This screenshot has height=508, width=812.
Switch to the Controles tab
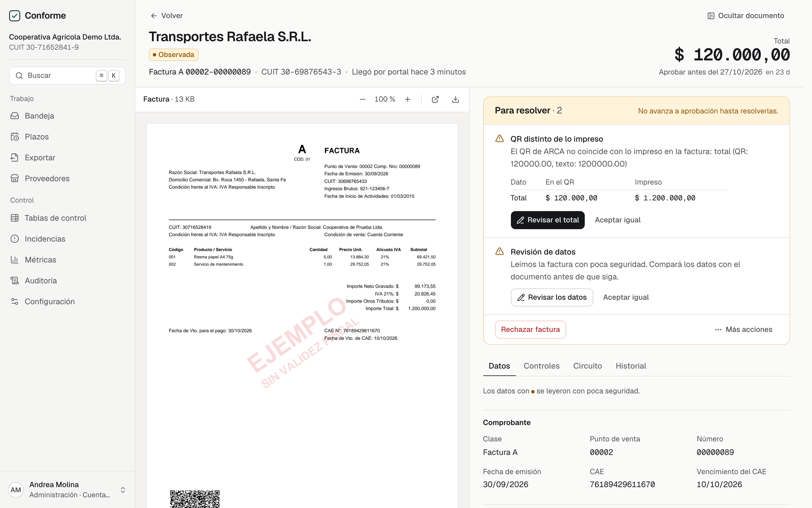pos(542,366)
